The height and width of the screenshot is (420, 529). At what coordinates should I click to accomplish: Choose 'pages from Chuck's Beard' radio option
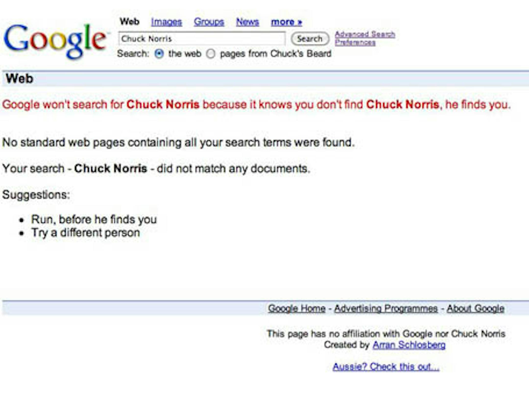[x=211, y=54]
